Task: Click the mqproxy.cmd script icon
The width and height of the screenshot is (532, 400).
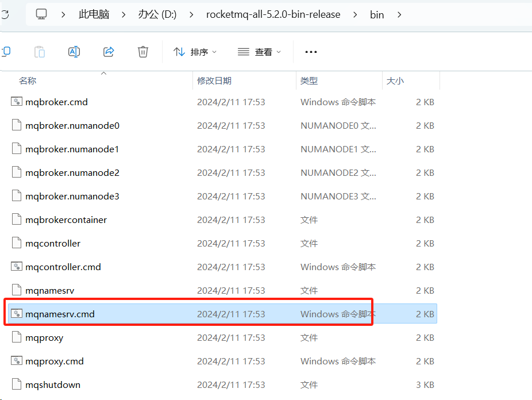Action: click(17, 361)
